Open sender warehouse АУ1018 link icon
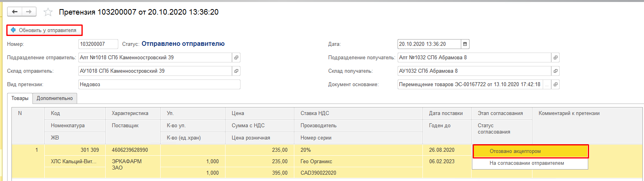 236,71
